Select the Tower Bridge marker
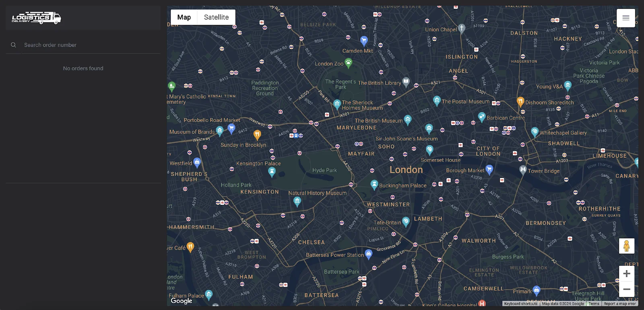 click(523, 169)
